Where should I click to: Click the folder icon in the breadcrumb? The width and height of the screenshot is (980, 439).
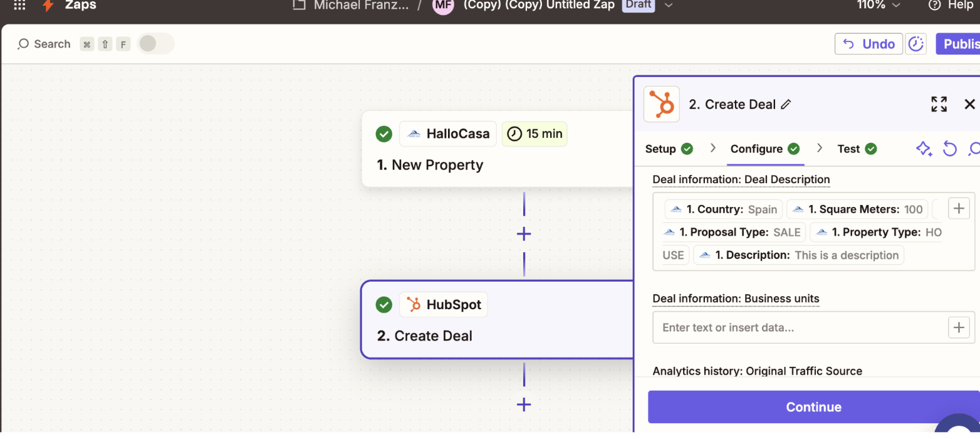(300, 5)
